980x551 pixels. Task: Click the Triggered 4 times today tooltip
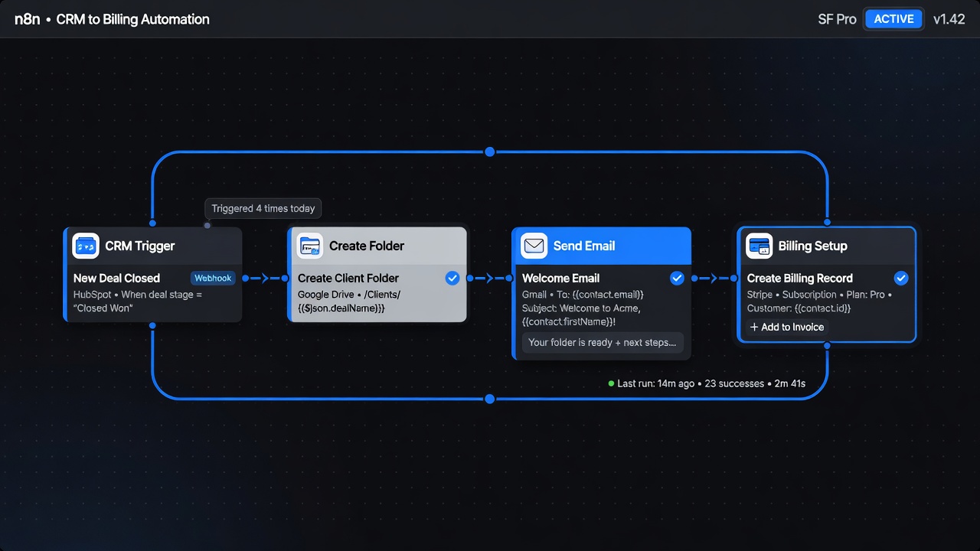coord(263,208)
